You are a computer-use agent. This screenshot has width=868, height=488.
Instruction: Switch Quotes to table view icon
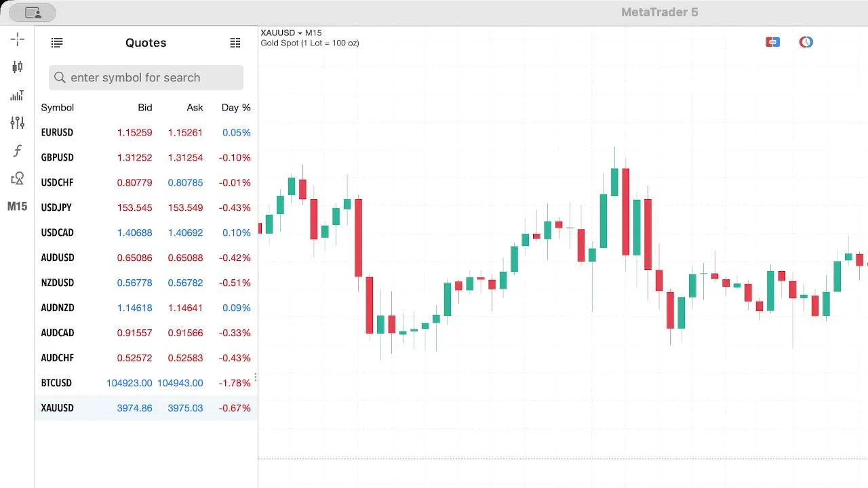point(235,43)
